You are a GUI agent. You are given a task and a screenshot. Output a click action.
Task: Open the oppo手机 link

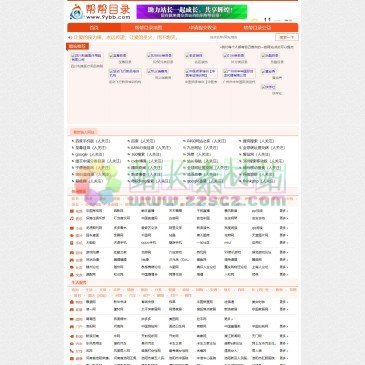click(x=148, y=243)
